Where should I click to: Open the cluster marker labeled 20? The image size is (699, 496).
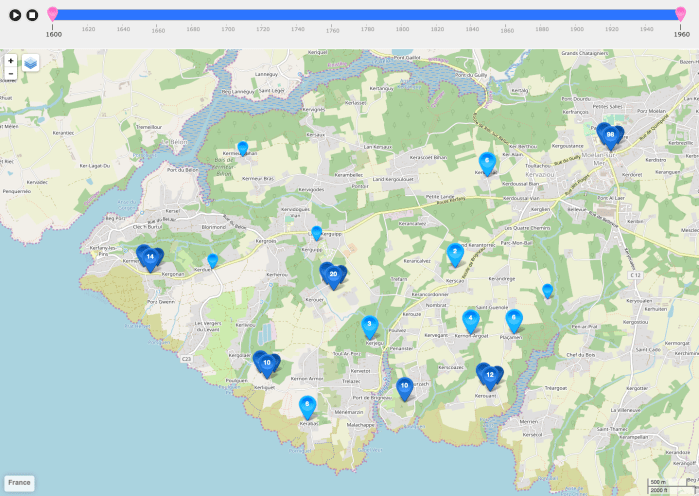pyautogui.click(x=333, y=276)
